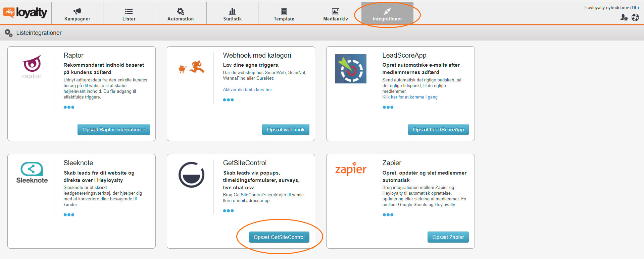
Task: Click the Zapier logo
Action: coord(351,169)
